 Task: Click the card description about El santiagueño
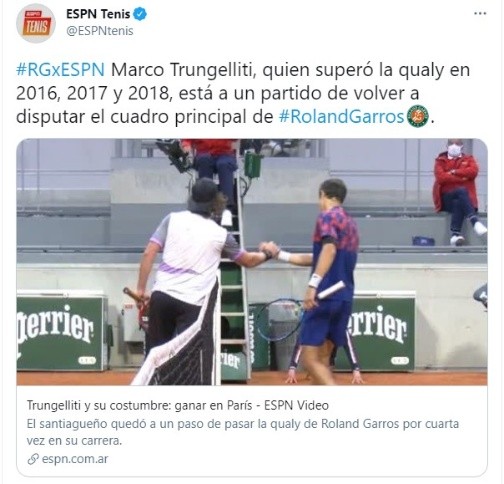(x=243, y=432)
